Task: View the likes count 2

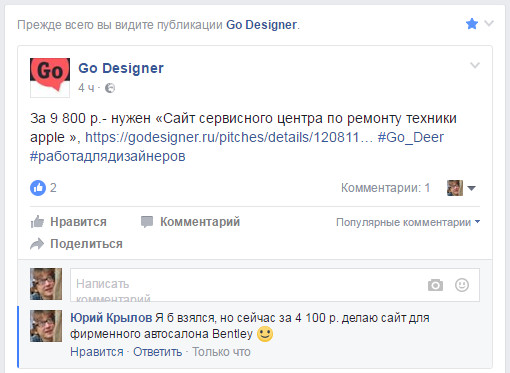Action: click(x=53, y=188)
